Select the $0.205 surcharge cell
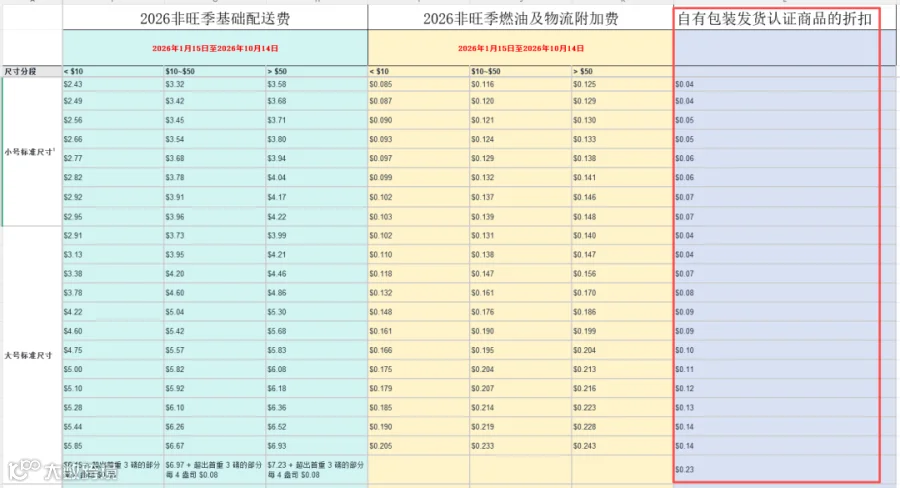 (418, 446)
